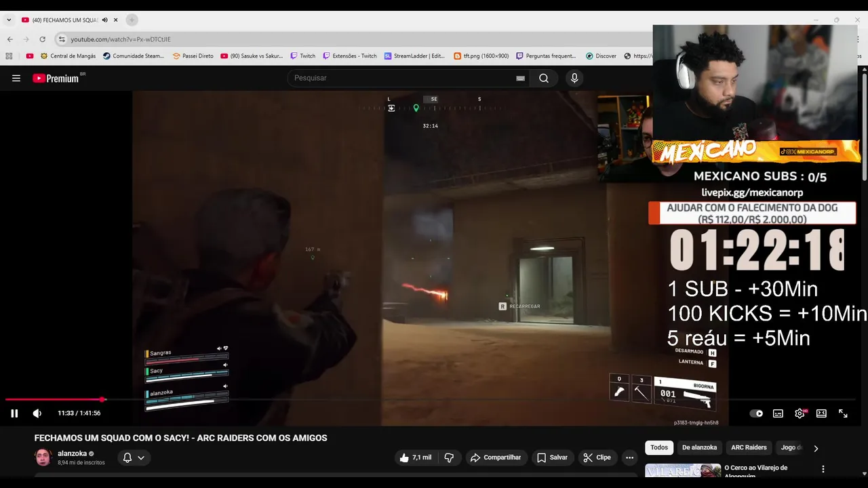Open a new browser tab
The width and height of the screenshot is (868, 488).
(132, 20)
